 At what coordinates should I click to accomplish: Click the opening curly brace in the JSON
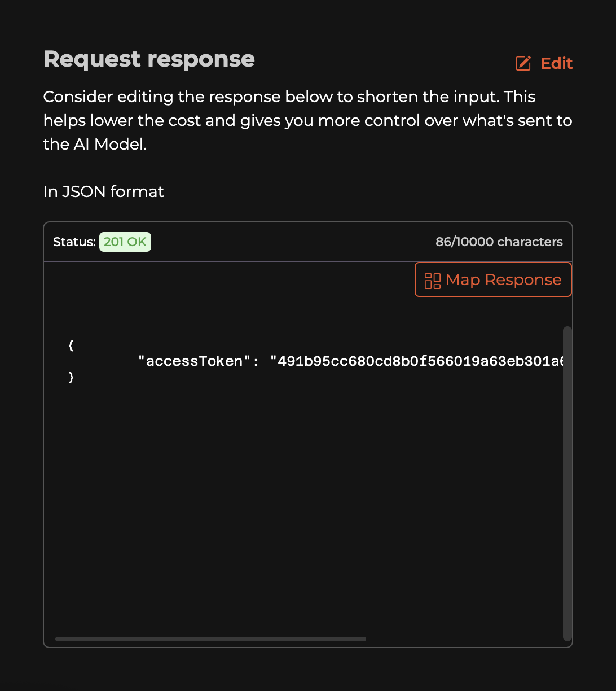(71, 345)
